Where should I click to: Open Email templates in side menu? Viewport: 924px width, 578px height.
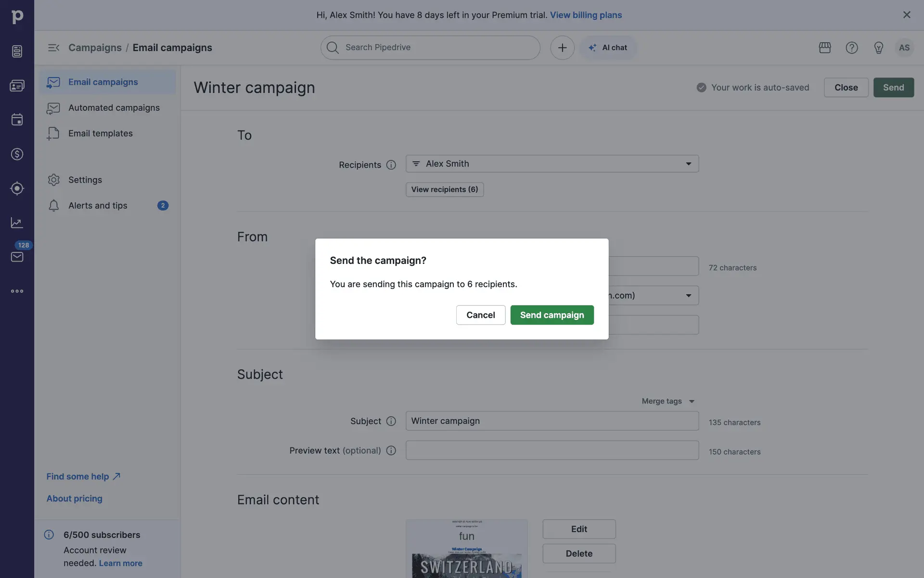[x=100, y=133]
